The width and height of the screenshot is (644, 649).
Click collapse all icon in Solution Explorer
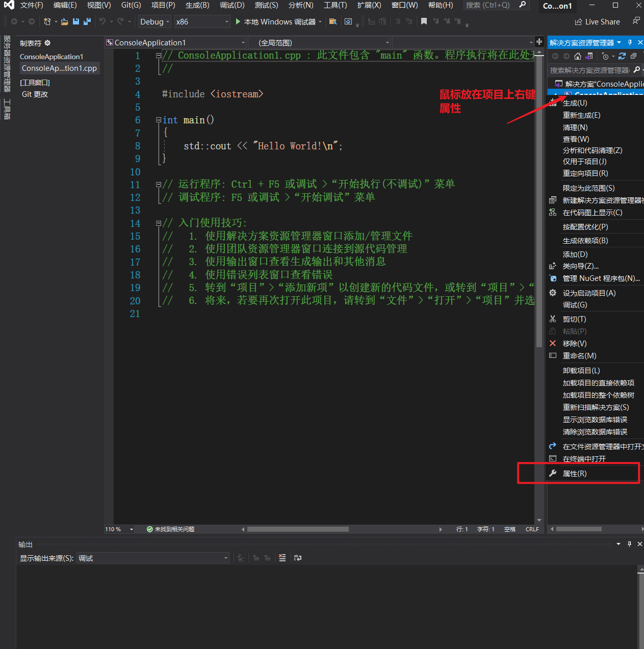634,56
